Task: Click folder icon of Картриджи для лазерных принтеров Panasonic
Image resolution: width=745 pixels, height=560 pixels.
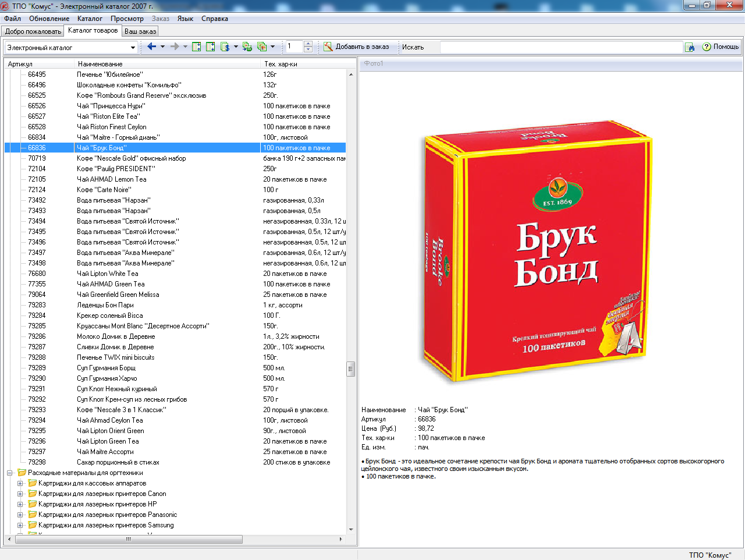Action: pos(33,515)
